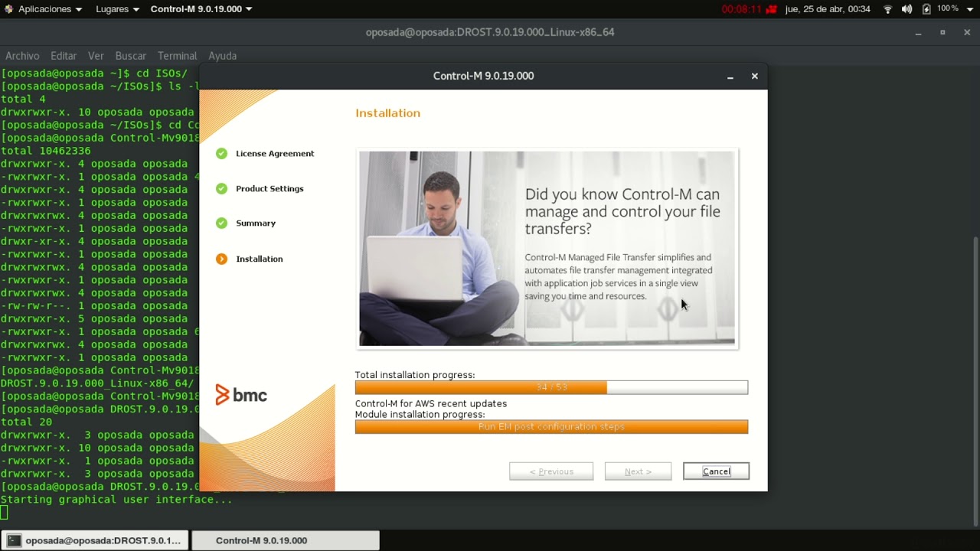Open the Ayuda menu in the terminal
The image size is (980, 551).
pos(223,56)
